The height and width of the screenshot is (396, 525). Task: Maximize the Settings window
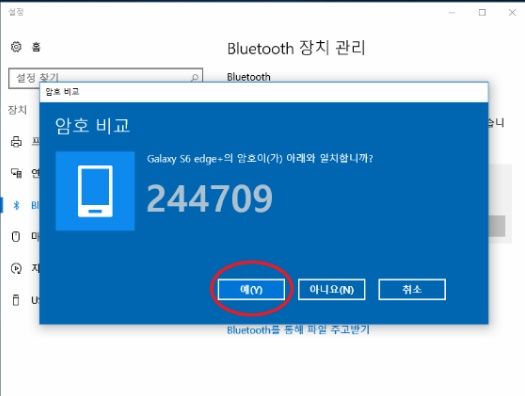[x=482, y=13]
